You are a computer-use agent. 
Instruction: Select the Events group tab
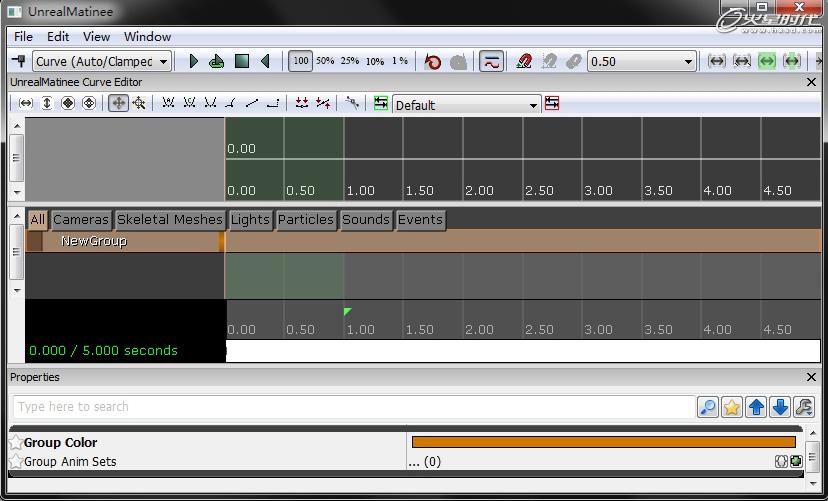[420, 220]
